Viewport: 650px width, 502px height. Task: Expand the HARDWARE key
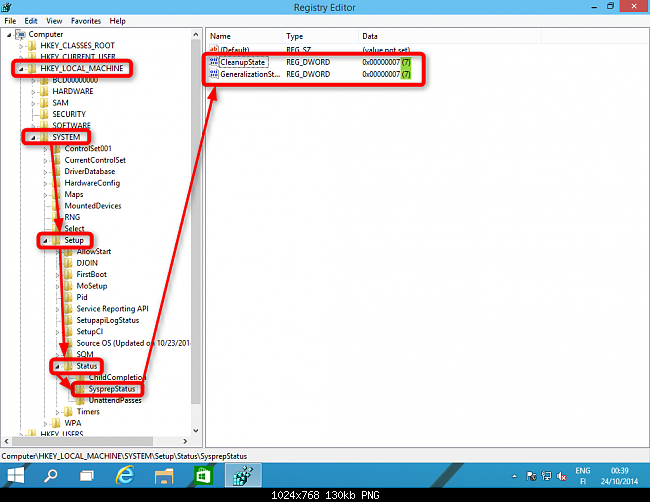(x=33, y=92)
